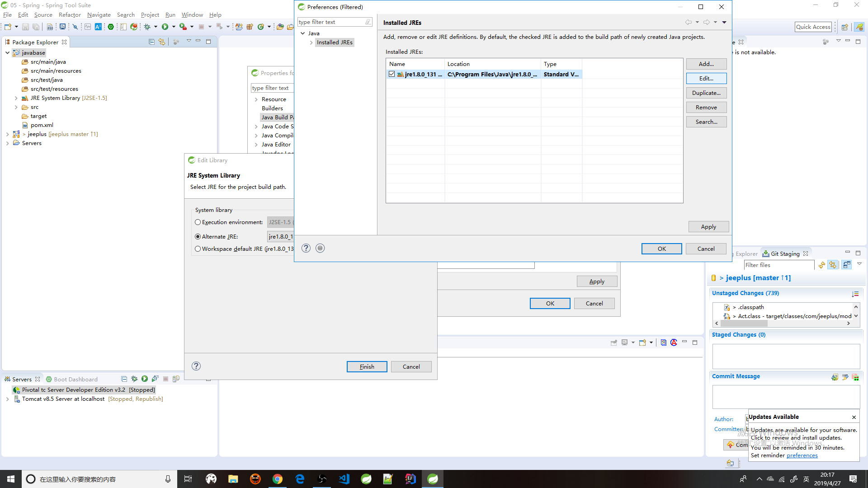This screenshot has height=488, width=868.
Task: Click the Add JRE button
Action: pos(707,64)
